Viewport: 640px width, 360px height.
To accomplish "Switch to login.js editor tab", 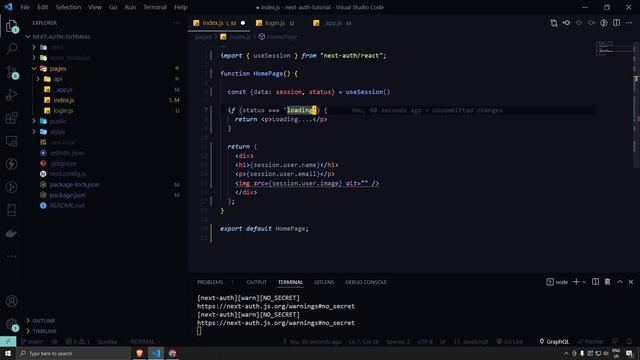I will point(275,23).
